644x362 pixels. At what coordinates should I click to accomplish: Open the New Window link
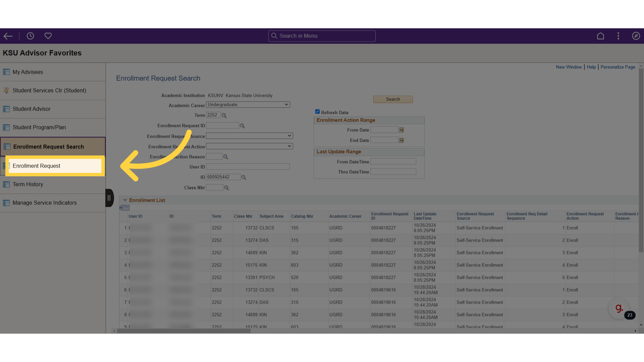[x=569, y=67]
